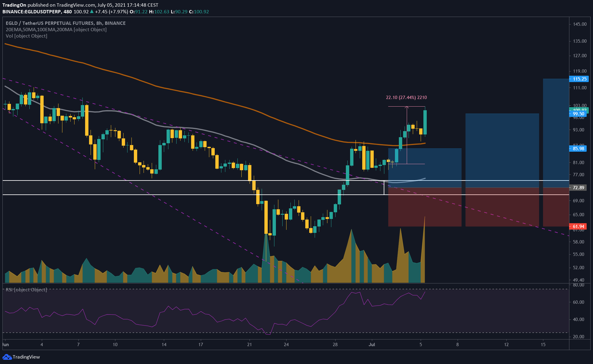Click the 69.00 price axis value
The height and width of the screenshot is (364, 593).
[x=579, y=201]
